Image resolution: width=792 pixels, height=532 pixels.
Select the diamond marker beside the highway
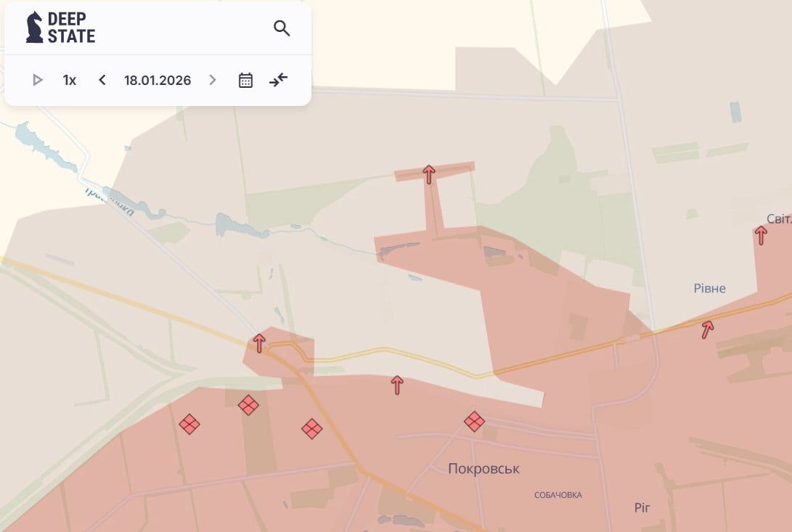311,429
